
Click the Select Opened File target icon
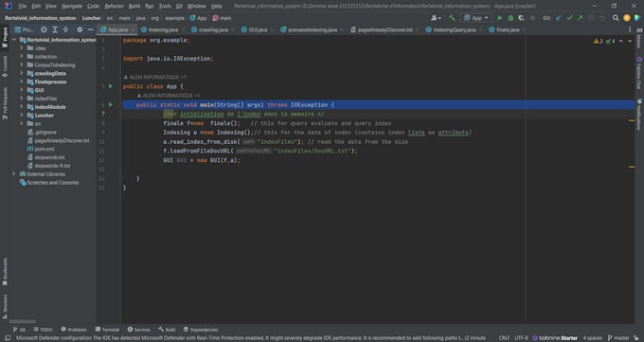[44, 29]
